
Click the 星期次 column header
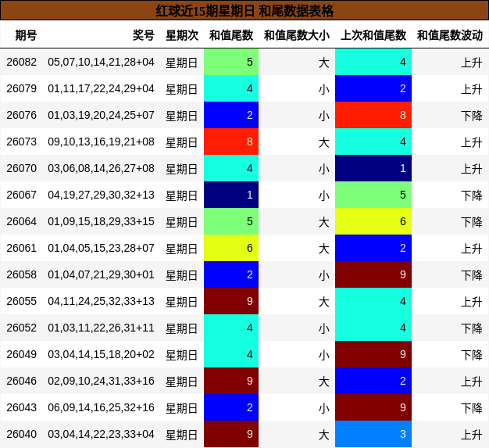click(182, 35)
